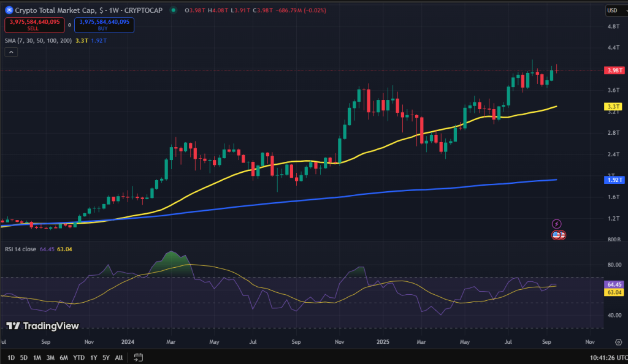Click the 1.2T price axis label
628x364 pixels.
tap(613, 218)
